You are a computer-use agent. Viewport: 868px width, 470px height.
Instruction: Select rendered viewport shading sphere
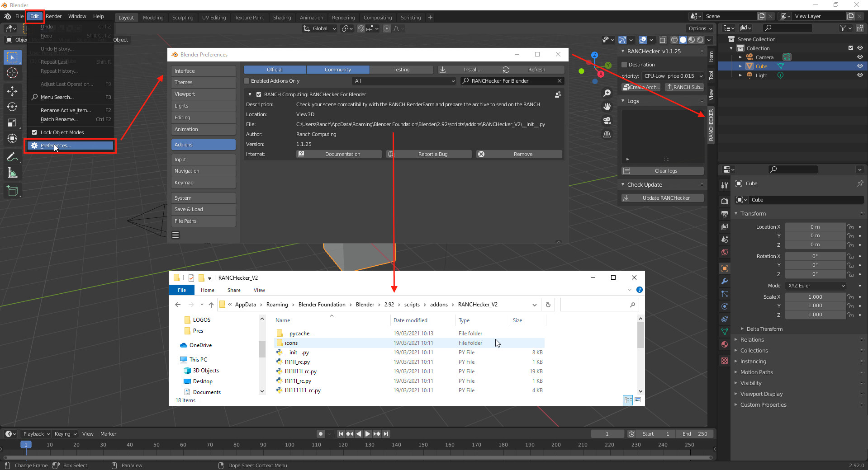point(700,40)
